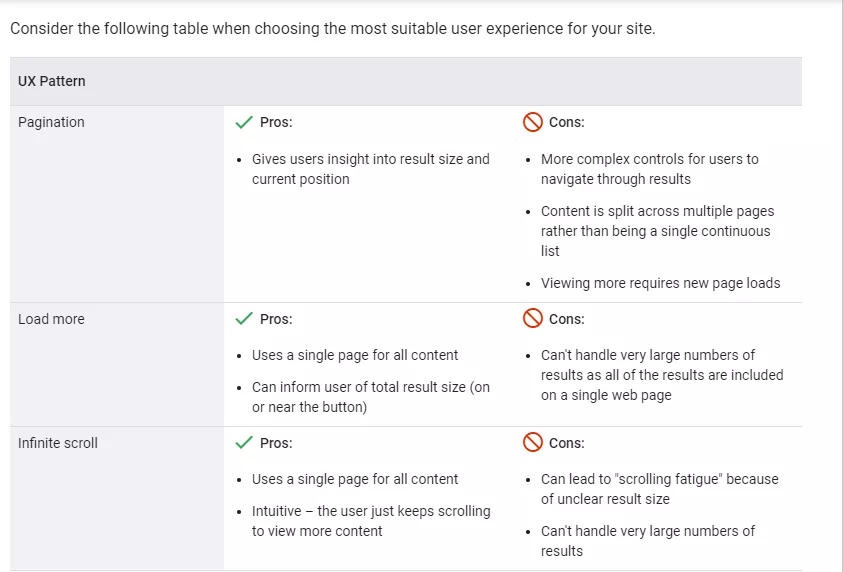The image size is (843, 572).
Task: Click 'Intuitive – the user just keeps scrolling' bullet
Action: [371, 520]
